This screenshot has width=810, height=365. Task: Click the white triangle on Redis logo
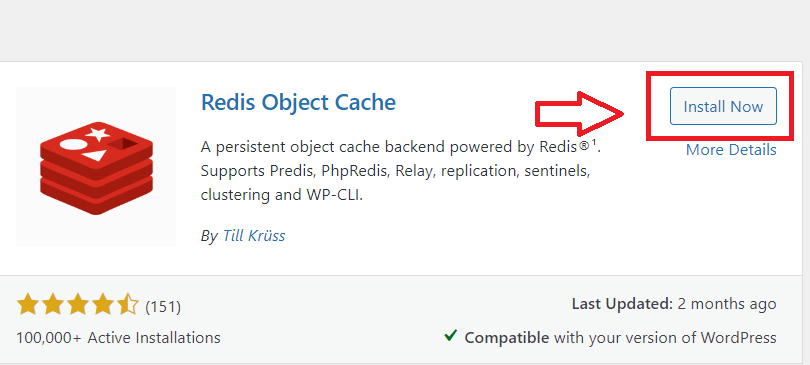coord(96,155)
